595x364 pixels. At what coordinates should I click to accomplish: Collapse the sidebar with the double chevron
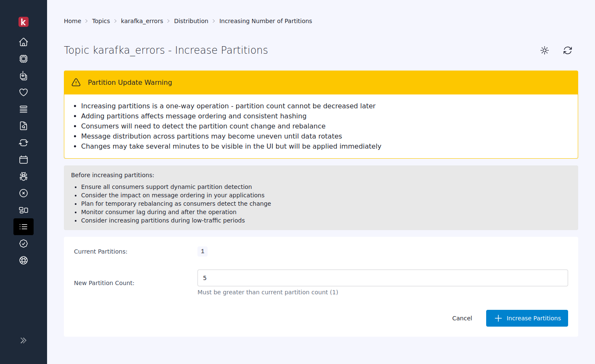tap(24, 340)
